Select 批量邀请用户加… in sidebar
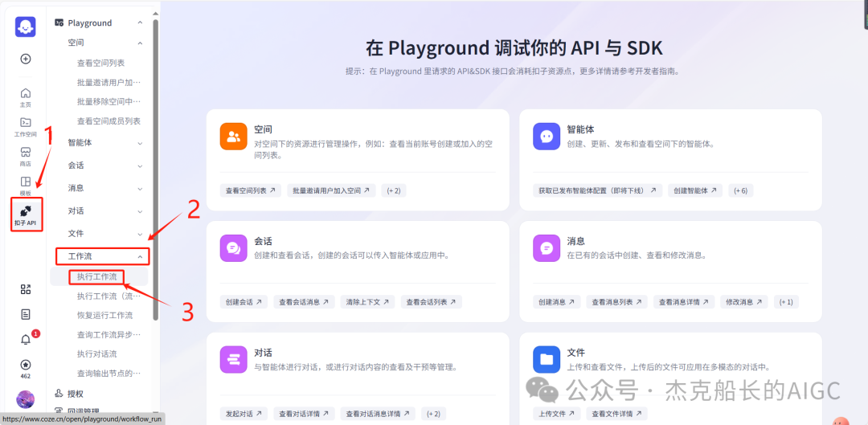Viewport: 868px width, 425px height. click(109, 83)
